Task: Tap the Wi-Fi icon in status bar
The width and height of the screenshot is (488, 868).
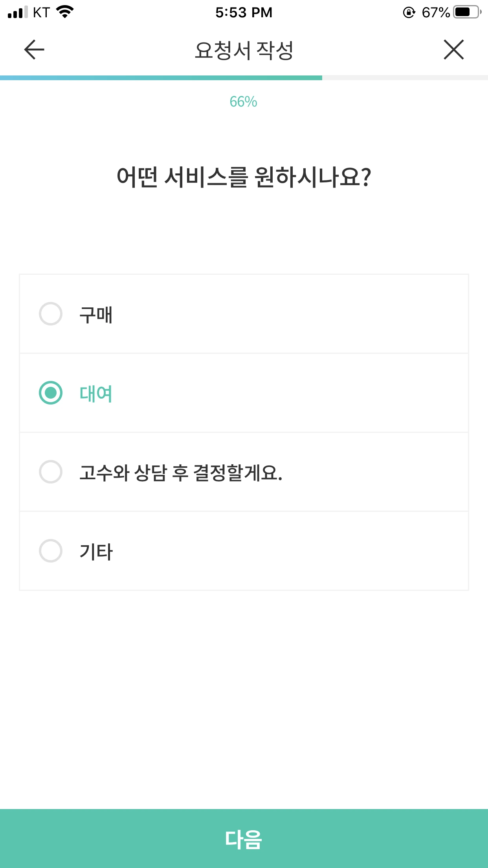Action: (65, 12)
